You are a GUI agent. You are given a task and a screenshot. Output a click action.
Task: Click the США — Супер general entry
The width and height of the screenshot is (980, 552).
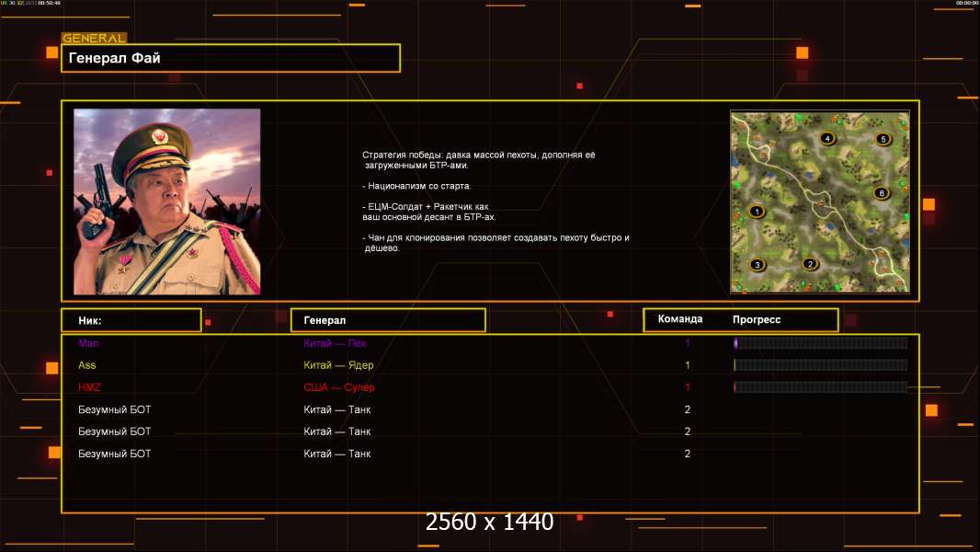(x=339, y=387)
